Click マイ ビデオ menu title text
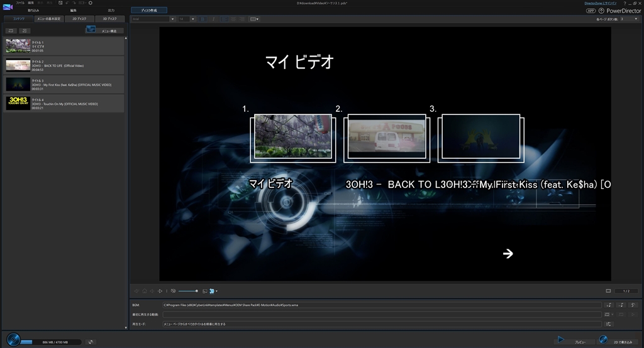The width and height of the screenshot is (644, 348). 299,62
